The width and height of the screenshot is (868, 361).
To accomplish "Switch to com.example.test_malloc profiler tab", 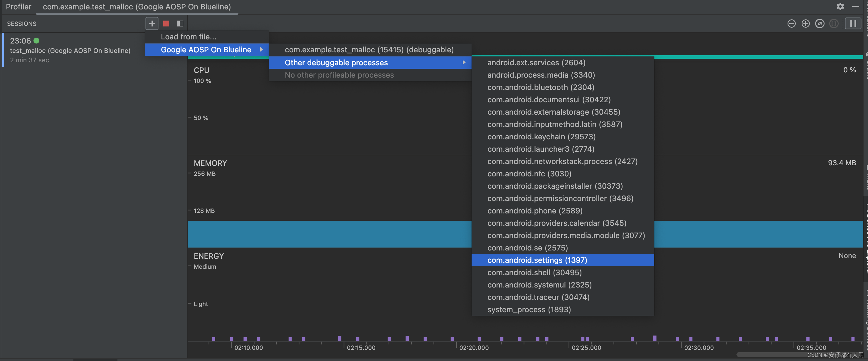I will click(x=137, y=7).
